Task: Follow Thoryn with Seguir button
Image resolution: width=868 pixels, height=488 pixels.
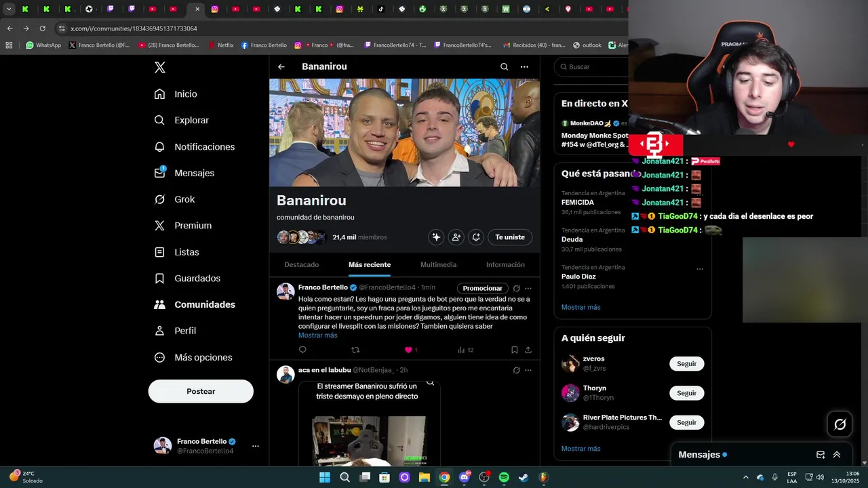Action: (x=686, y=393)
